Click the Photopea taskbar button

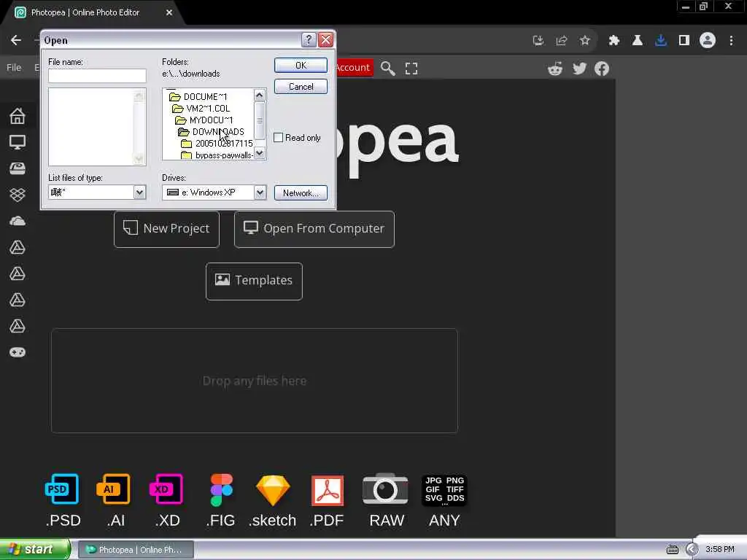[135, 550]
